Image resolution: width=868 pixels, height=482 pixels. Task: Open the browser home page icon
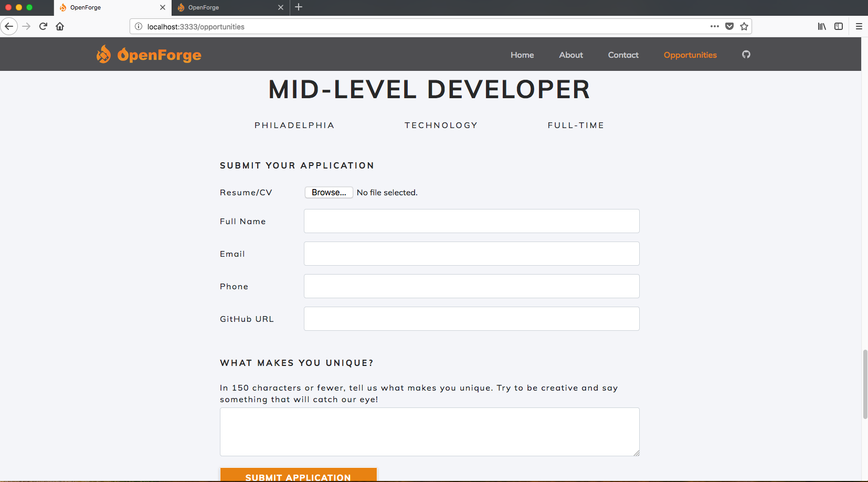[60, 26]
